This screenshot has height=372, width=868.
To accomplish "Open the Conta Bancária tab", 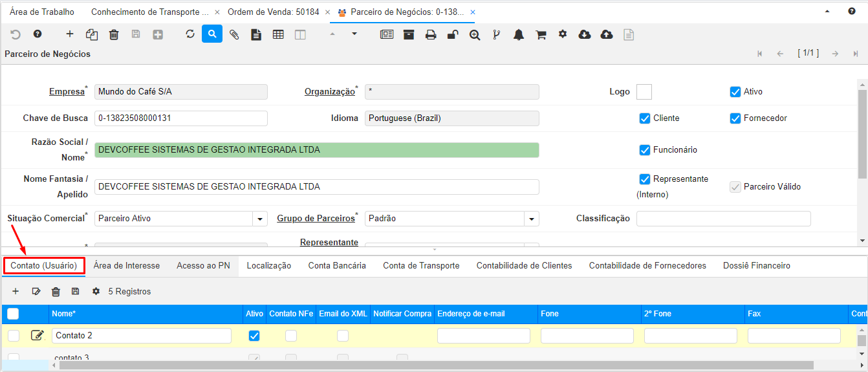I will (x=337, y=265).
